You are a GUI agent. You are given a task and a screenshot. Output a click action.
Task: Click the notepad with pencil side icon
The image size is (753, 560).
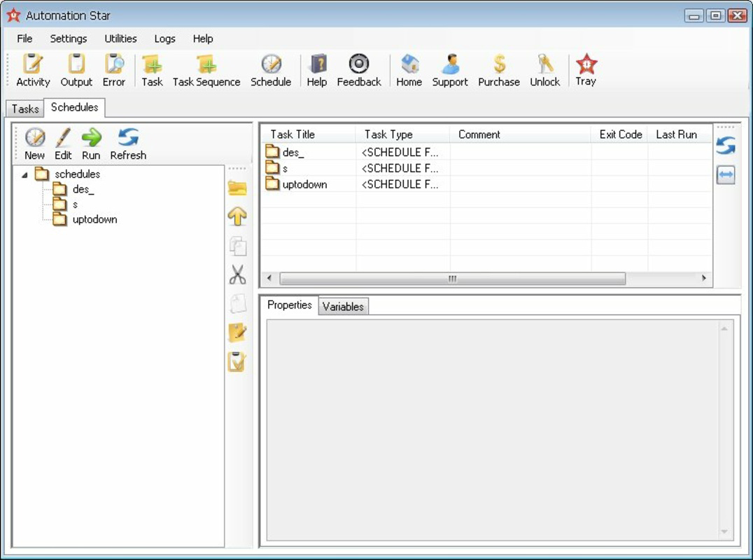(x=238, y=332)
